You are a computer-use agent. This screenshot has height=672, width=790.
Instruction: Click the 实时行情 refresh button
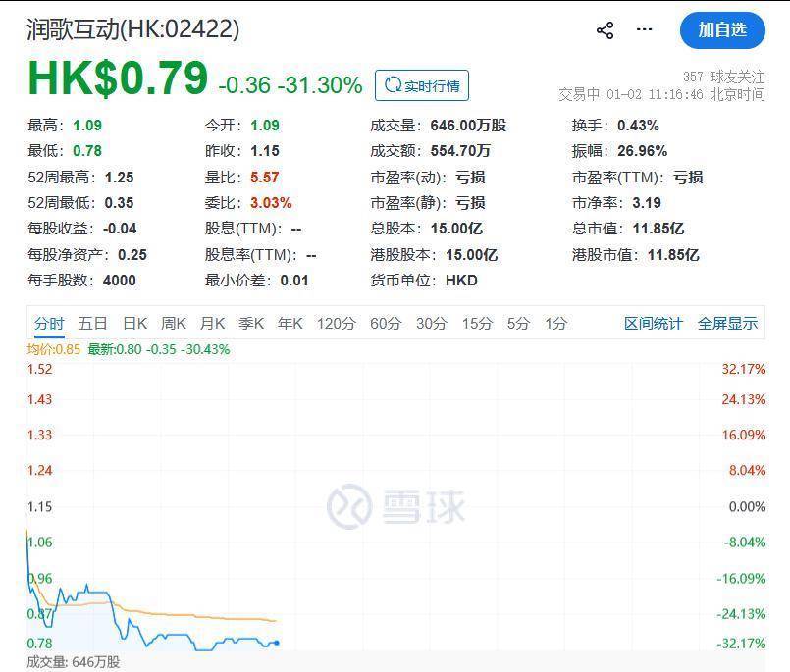[x=422, y=86]
